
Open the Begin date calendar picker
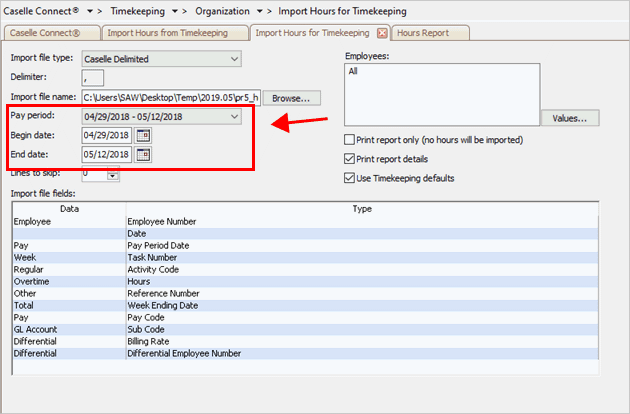coord(142,135)
